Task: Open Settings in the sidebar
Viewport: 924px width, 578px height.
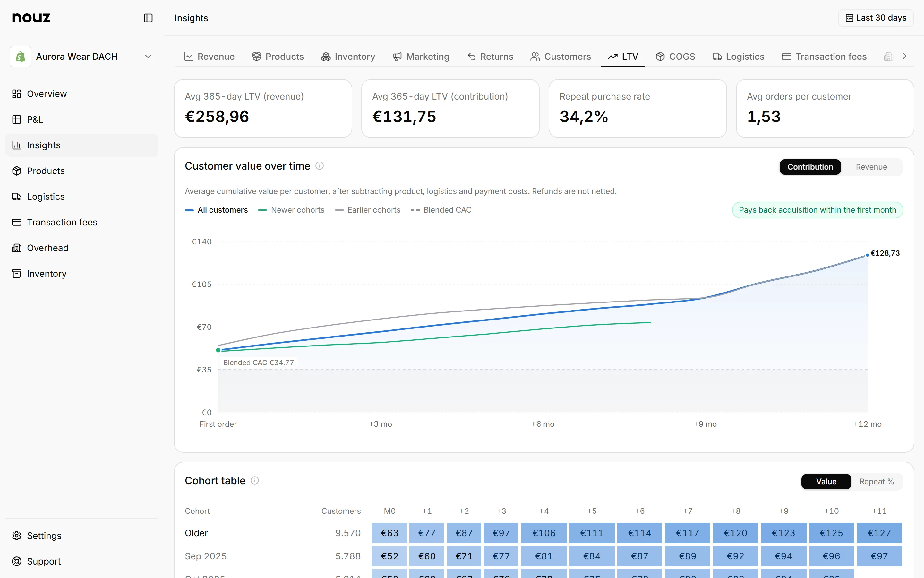Action: [x=82, y=536]
